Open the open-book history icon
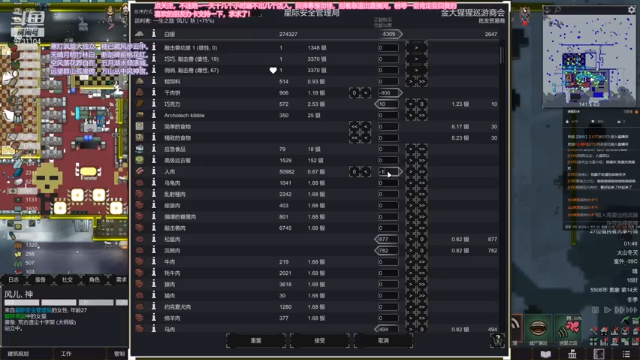 tap(546, 354)
